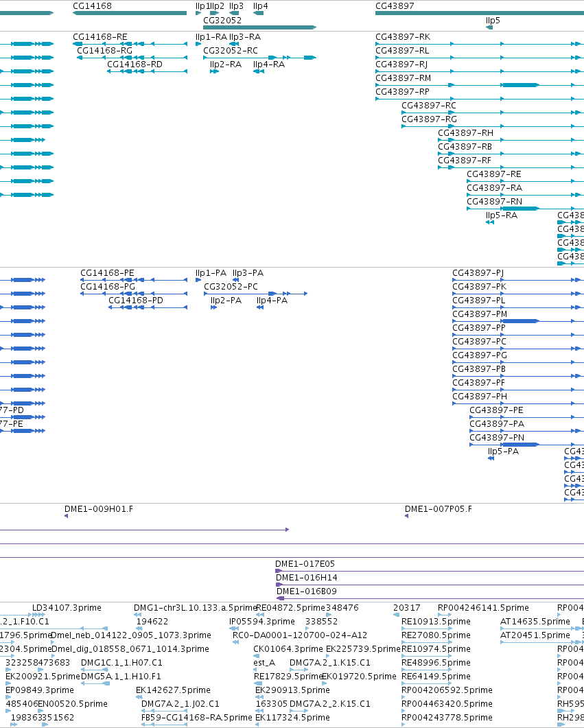
Task: Select the CG14168 gene label
Action: tap(92, 6)
